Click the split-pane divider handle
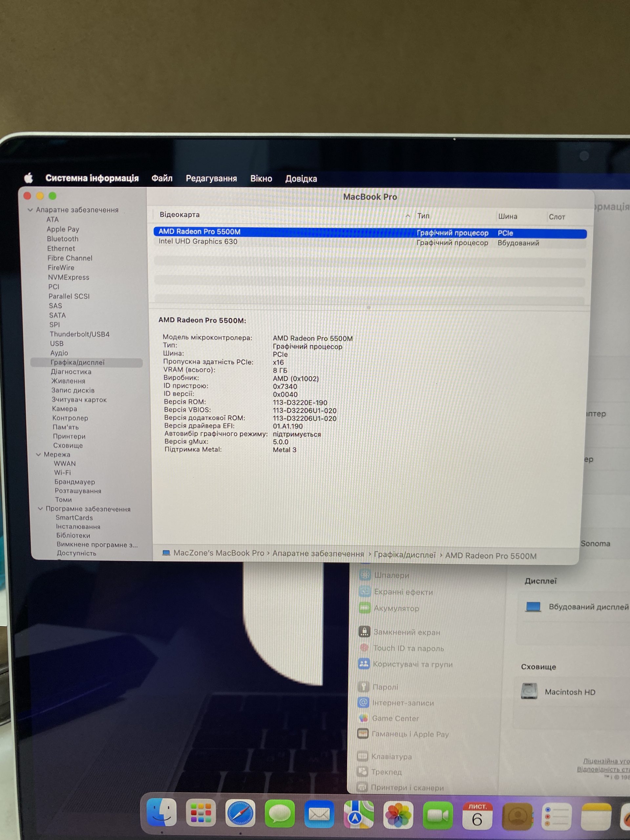Viewport: 630px width, 840px height. click(368, 307)
